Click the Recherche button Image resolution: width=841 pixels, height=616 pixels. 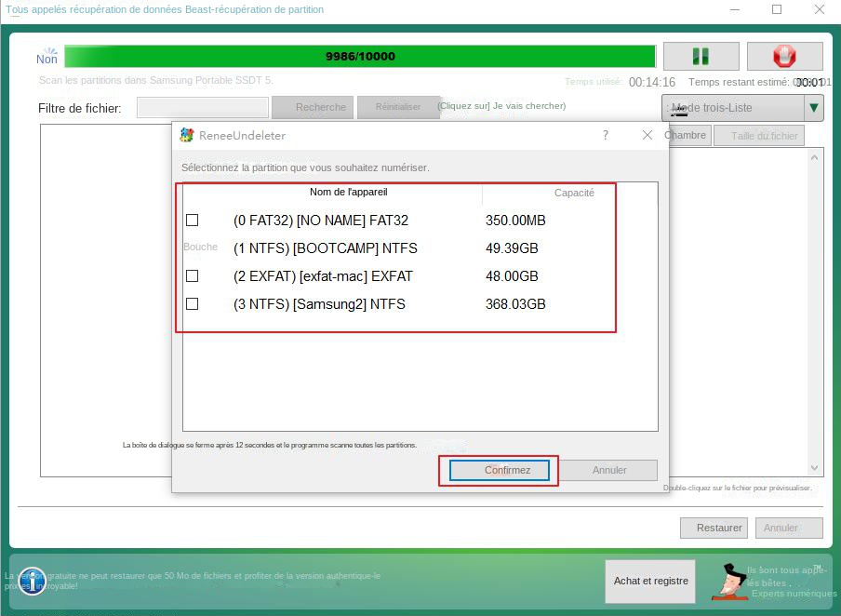(313, 107)
